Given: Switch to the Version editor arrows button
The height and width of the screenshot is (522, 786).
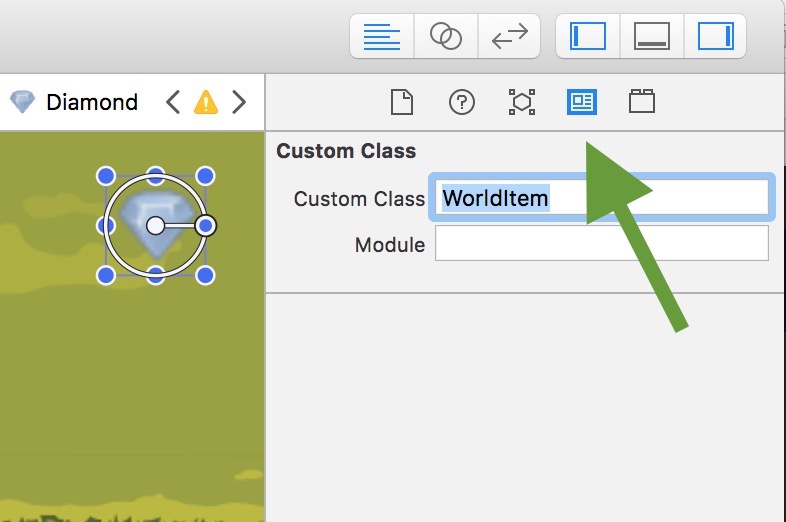Looking at the screenshot, I should click(x=509, y=37).
